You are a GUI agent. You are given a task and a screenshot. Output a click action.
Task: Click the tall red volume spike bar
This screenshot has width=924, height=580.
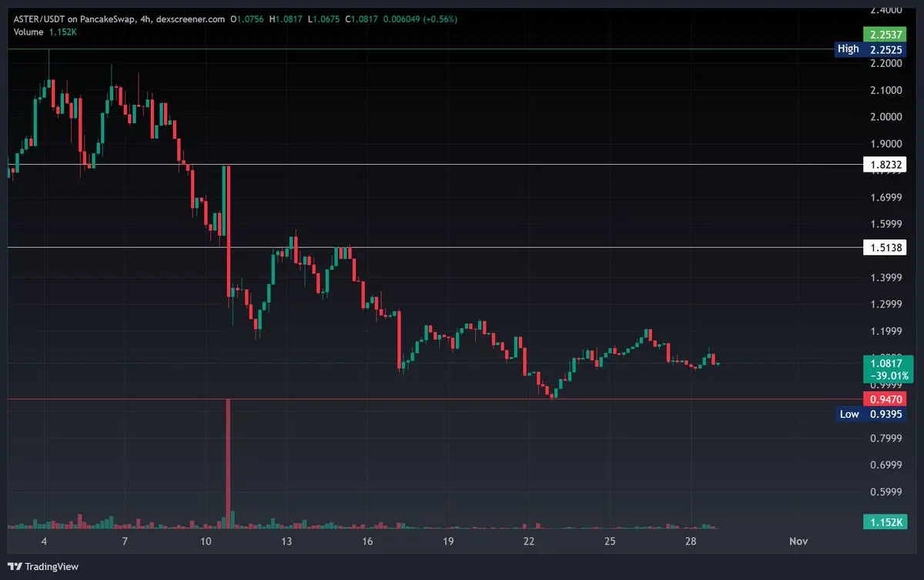(228, 463)
